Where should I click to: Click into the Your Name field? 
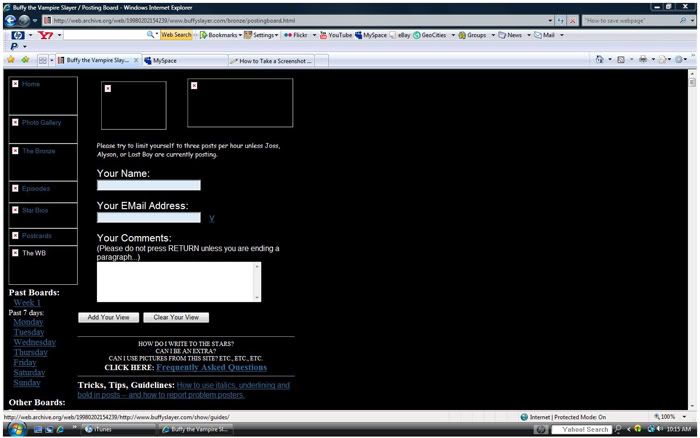[x=149, y=185]
